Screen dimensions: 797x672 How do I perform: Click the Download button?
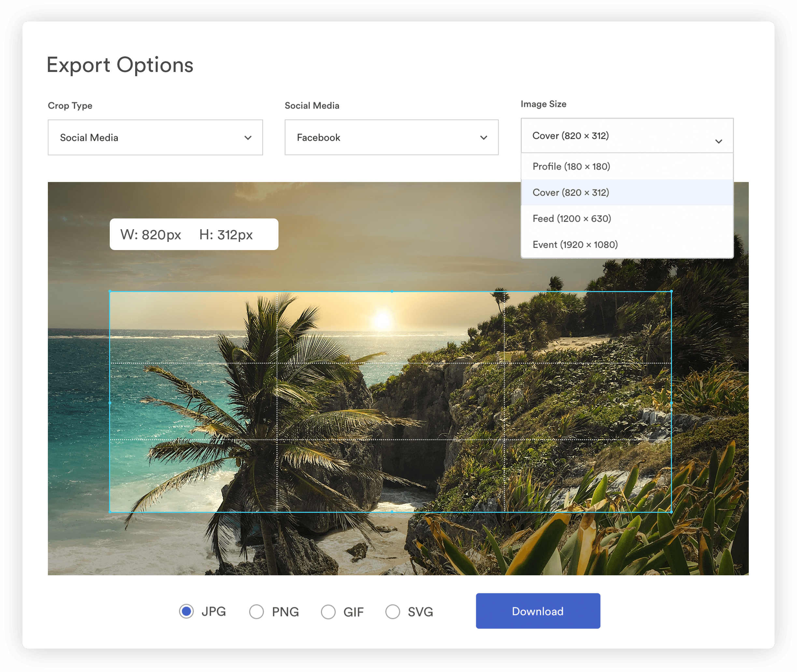[x=537, y=611]
